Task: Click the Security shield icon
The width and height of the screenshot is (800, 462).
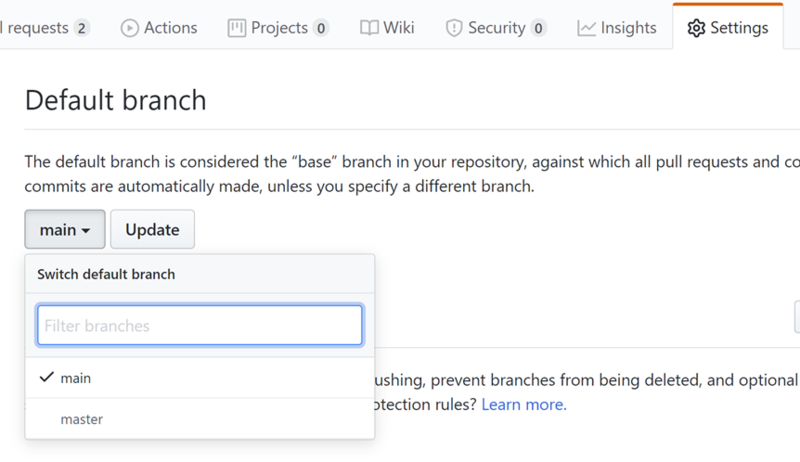Action: click(454, 28)
